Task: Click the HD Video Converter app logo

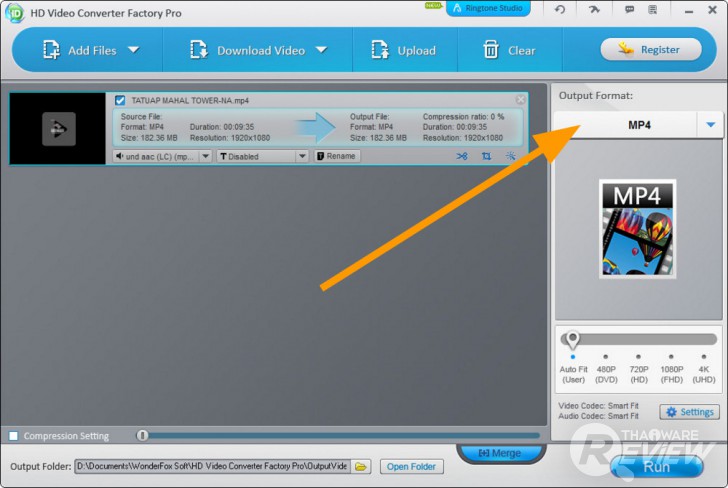Action: [15, 13]
